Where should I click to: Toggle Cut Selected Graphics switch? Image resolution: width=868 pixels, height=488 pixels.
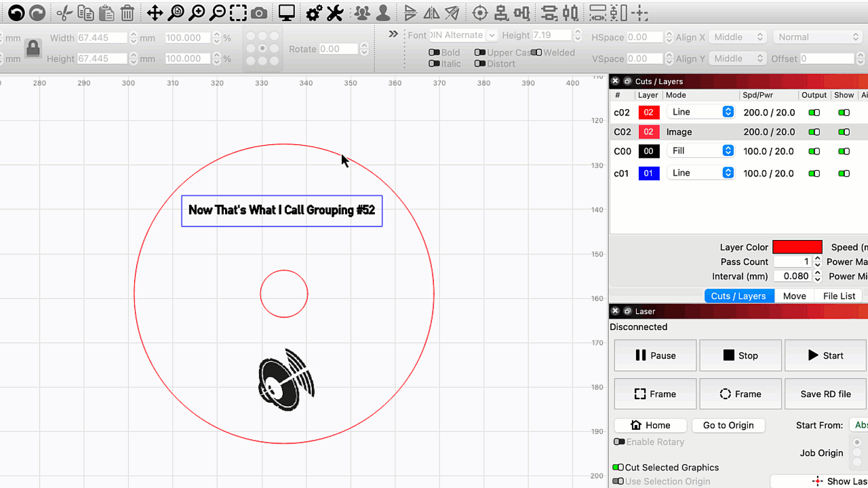(x=618, y=467)
